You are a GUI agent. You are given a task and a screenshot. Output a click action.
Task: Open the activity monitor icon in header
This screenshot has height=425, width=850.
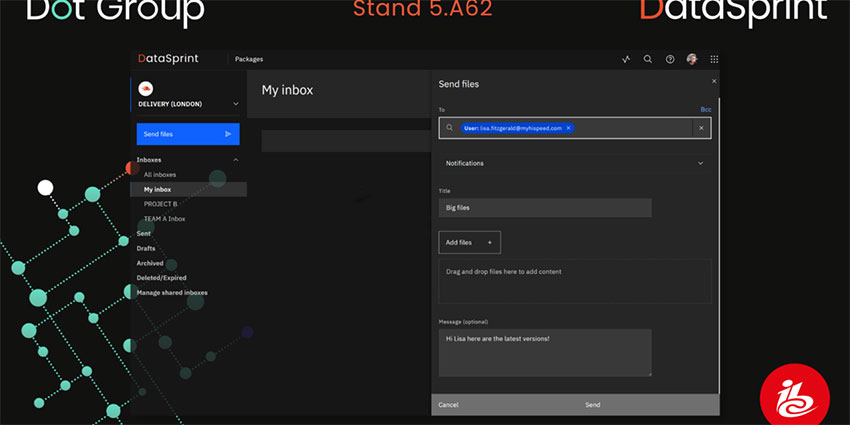point(626,59)
